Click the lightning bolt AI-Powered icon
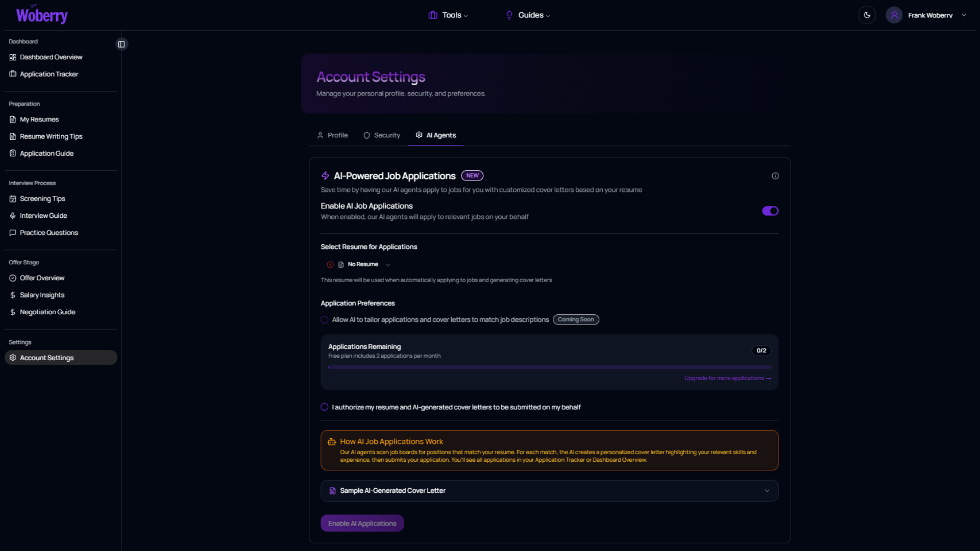Image resolution: width=980 pixels, height=551 pixels. point(325,176)
